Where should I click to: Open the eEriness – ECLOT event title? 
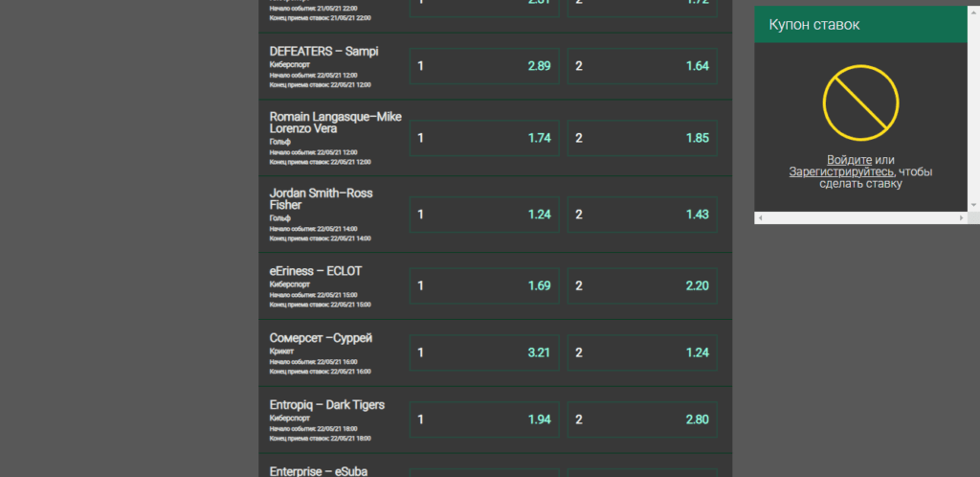click(316, 271)
